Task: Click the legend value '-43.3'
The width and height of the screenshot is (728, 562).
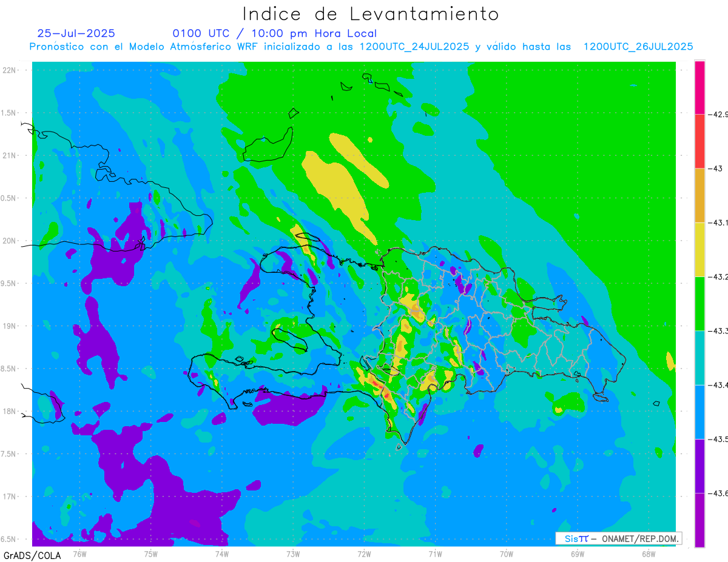Action: pos(719,330)
